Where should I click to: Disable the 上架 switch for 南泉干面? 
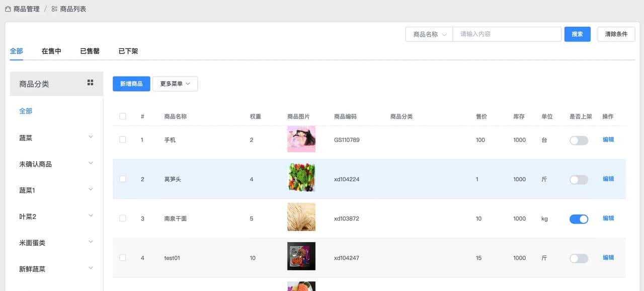[579, 219]
